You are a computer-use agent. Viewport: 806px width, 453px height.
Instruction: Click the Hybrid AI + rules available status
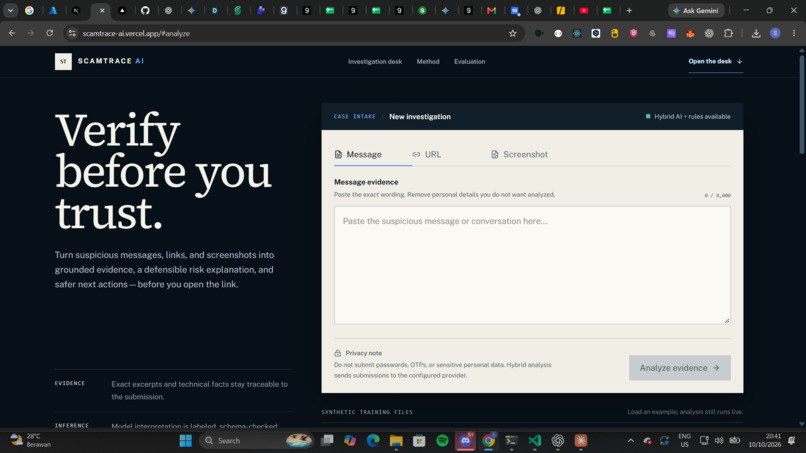688,117
